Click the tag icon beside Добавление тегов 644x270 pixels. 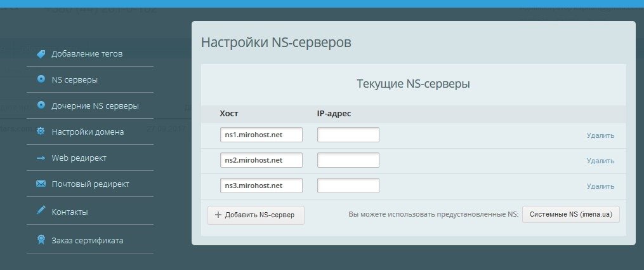tap(41, 54)
